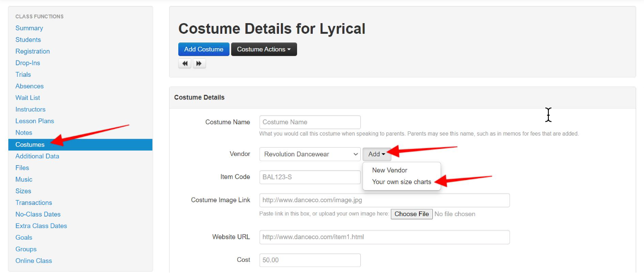
Task: Select Your own size charts option
Action: [401, 182]
